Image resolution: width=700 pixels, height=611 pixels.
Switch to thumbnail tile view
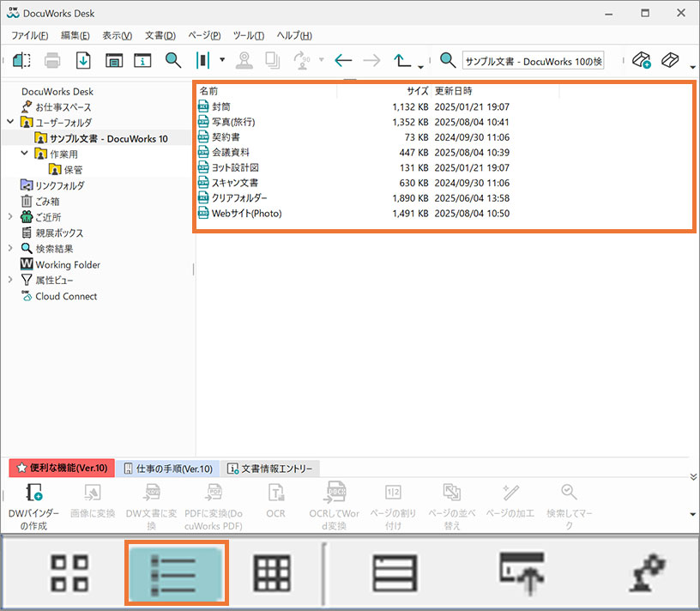pyautogui.click(x=69, y=572)
